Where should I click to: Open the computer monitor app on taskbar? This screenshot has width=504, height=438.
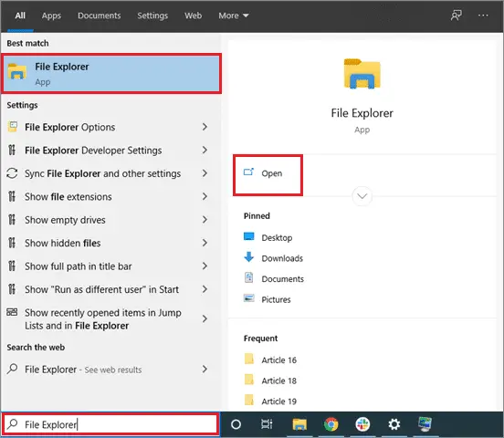coord(425,424)
